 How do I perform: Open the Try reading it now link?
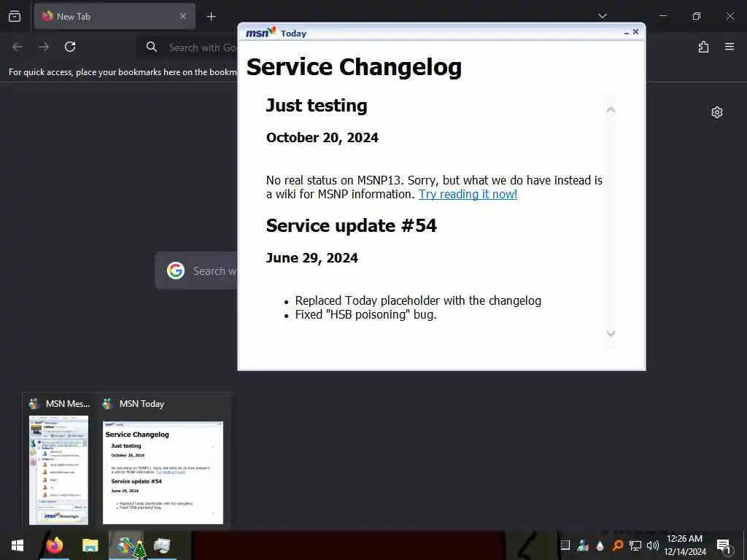468,194
